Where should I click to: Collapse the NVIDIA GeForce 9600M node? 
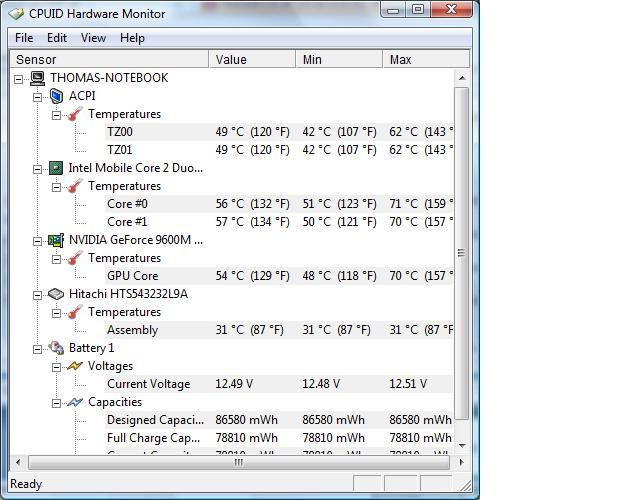pyautogui.click(x=38, y=241)
